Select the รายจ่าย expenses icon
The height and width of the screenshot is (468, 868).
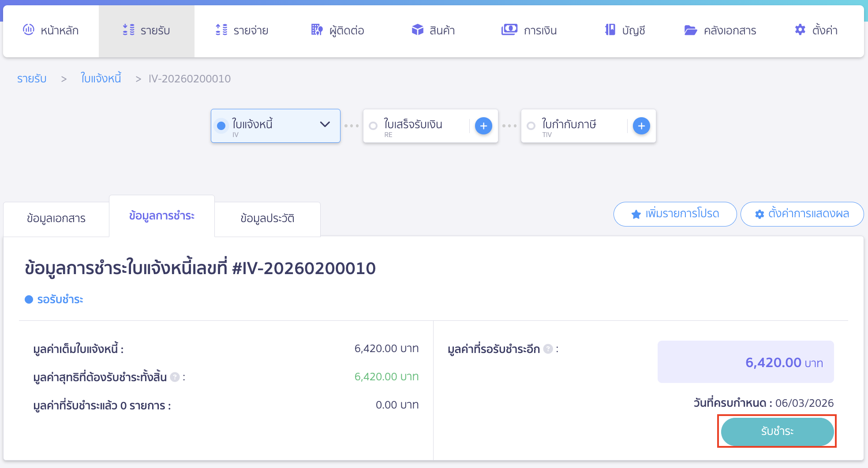(x=222, y=30)
